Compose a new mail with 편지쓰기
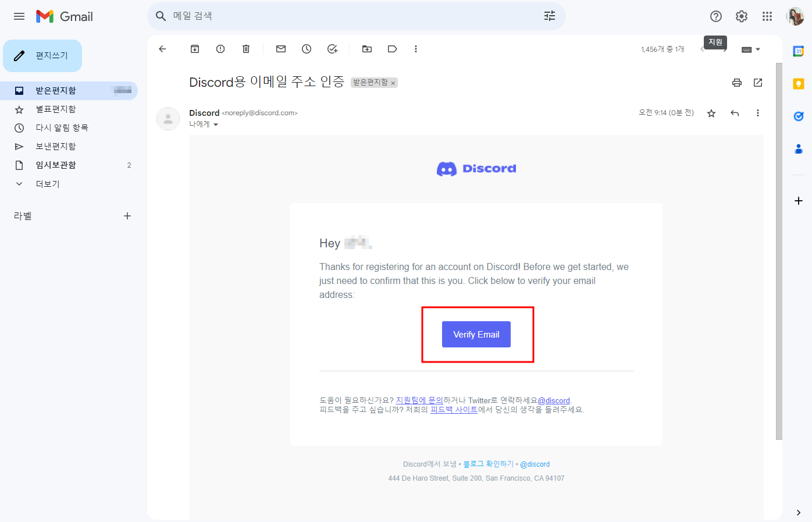 click(x=42, y=56)
